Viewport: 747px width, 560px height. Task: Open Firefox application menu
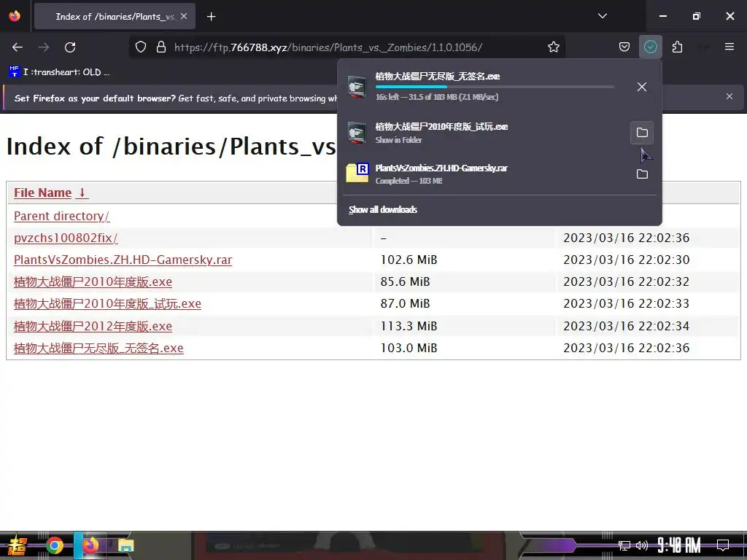[x=729, y=47]
